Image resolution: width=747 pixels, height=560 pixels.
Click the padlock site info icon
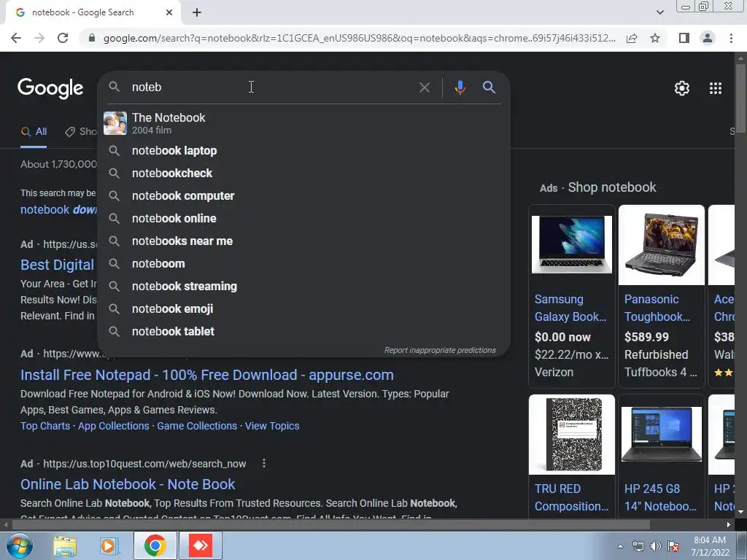click(x=92, y=38)
